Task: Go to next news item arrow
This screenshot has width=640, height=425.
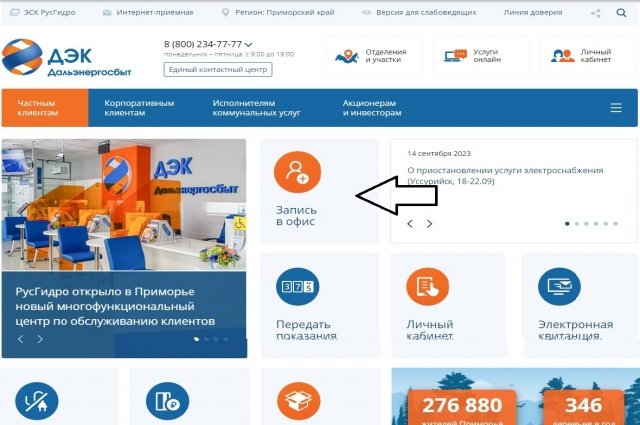Action: click(x=429, y=224)
